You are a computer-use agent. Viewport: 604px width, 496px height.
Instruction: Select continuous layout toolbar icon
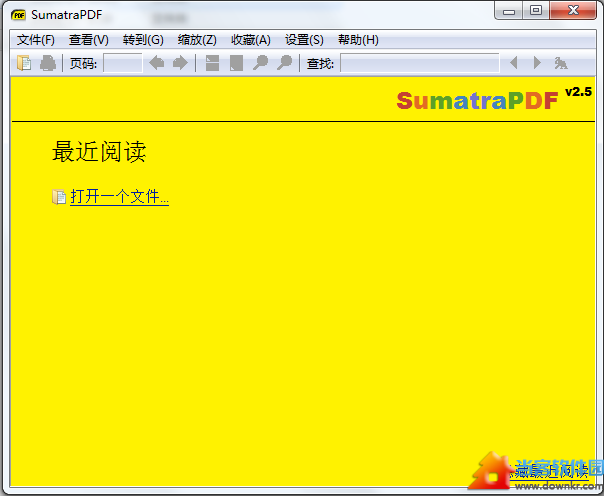point(212,63)
